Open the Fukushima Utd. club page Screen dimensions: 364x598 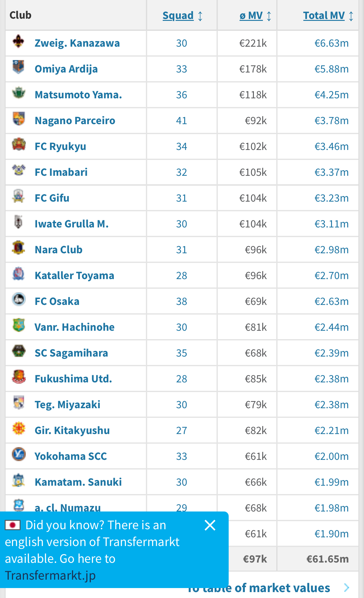(x=73, y=379)
